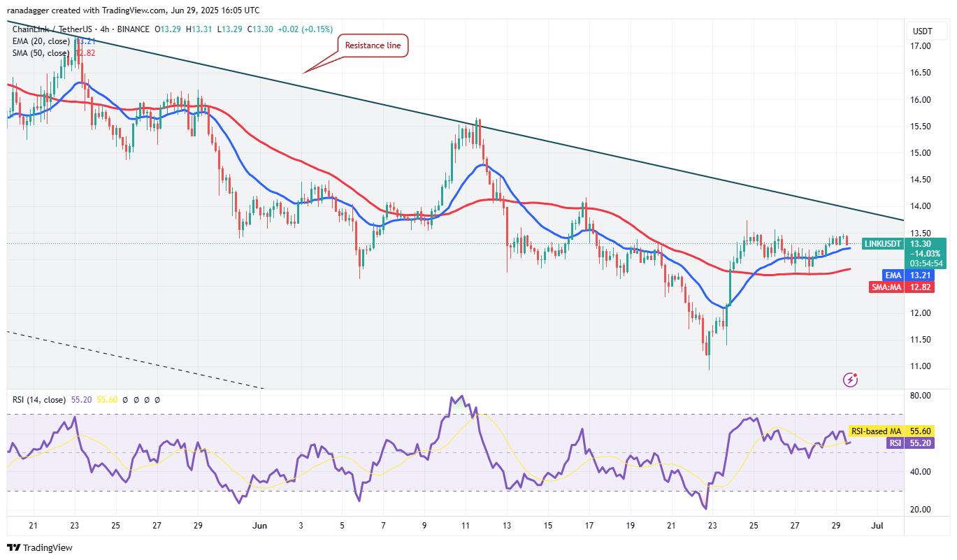957x560 pixels.
Task: Click the USDT currency label on price axis
Action: pos(921,31)
